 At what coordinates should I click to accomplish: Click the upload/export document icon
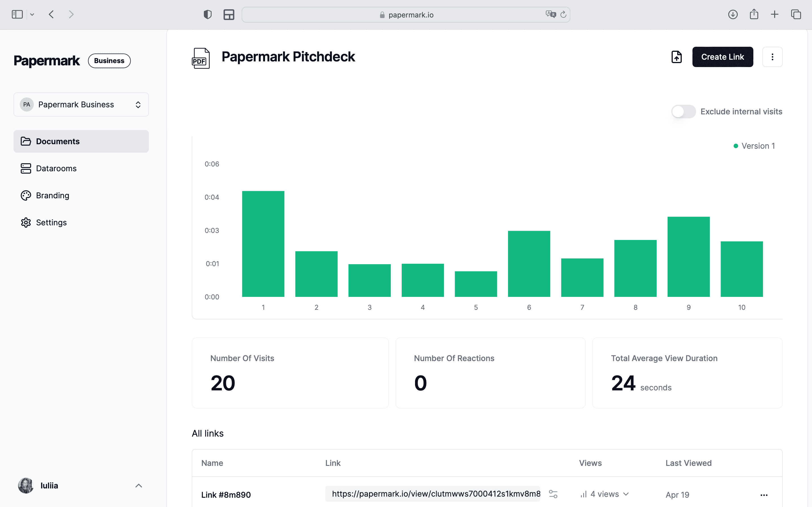pyautogui.click(x=676, y=57)
